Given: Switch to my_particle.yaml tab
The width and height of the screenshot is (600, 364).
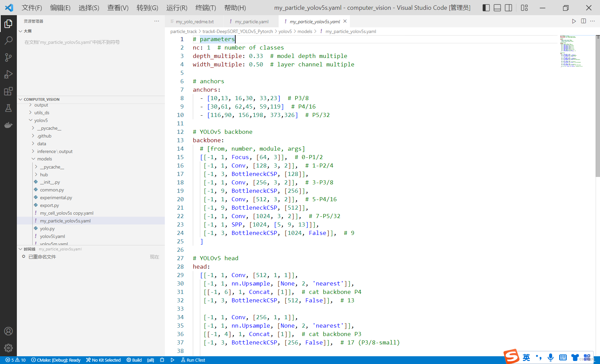Looking at the screenshot, I should (252, 22).
